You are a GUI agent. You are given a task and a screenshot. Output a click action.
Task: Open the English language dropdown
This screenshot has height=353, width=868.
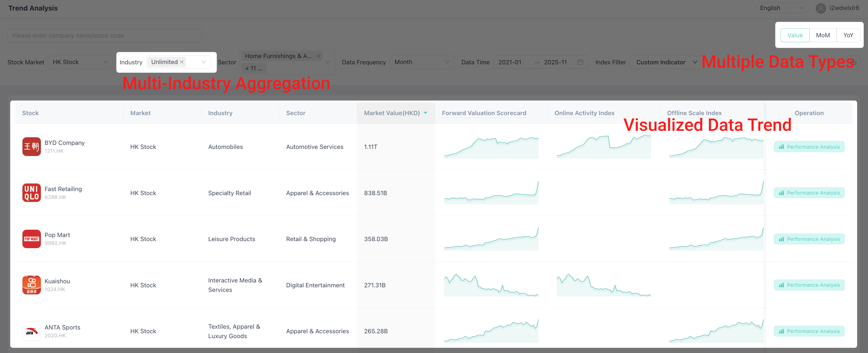(x=782, y=8)
